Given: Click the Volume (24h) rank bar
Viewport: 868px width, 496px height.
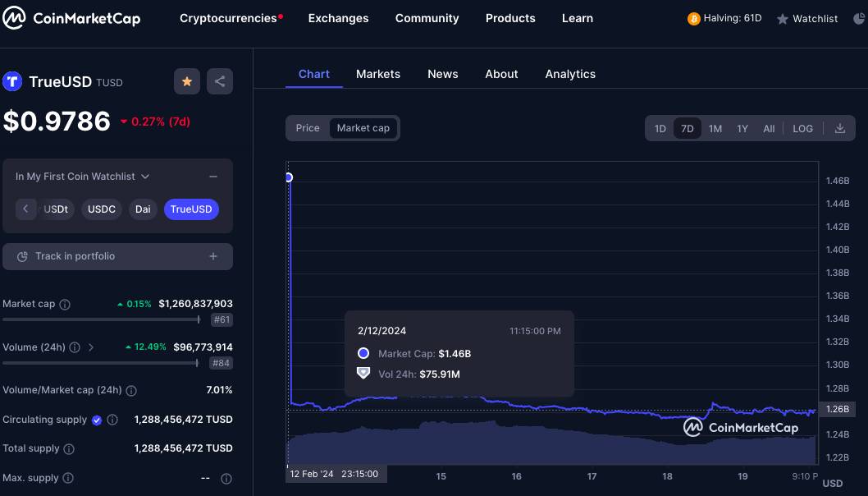Looking at the screenshot, I should pos(101,363).
